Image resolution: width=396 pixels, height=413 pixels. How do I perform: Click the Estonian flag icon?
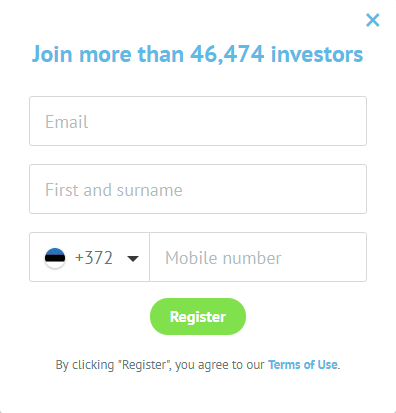click(x=55, y=258)
